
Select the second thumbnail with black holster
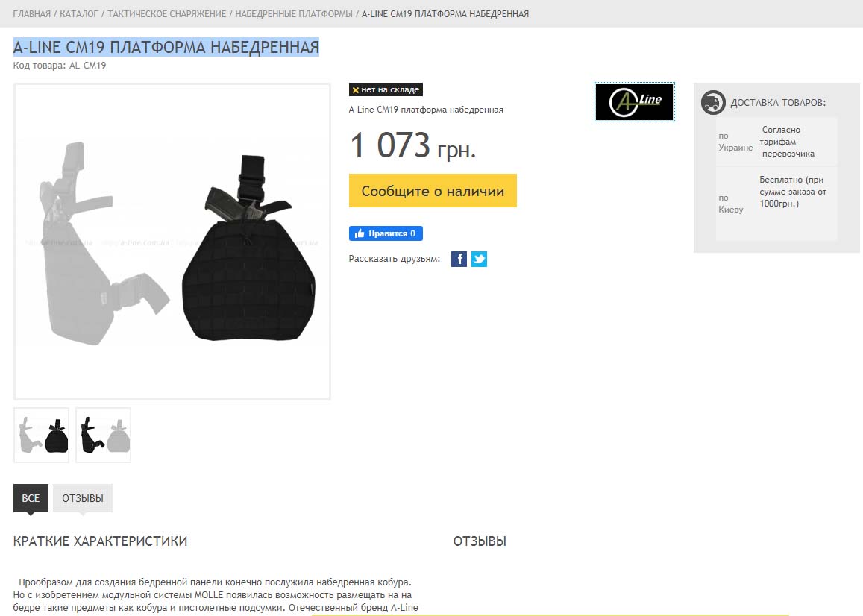[x=104, y=435]
